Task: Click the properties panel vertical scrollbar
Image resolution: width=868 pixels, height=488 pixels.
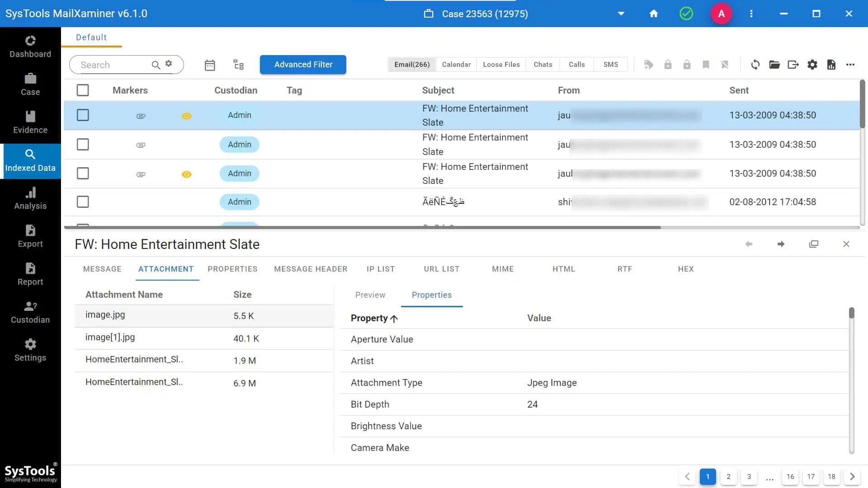Action: pyautogui.click(x=852, y=313)
